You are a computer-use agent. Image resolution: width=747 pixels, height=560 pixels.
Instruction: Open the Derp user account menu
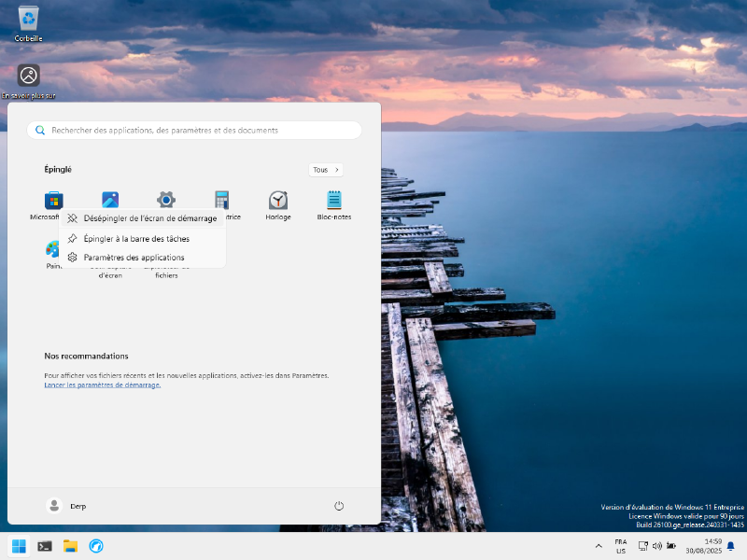(67, 505)
